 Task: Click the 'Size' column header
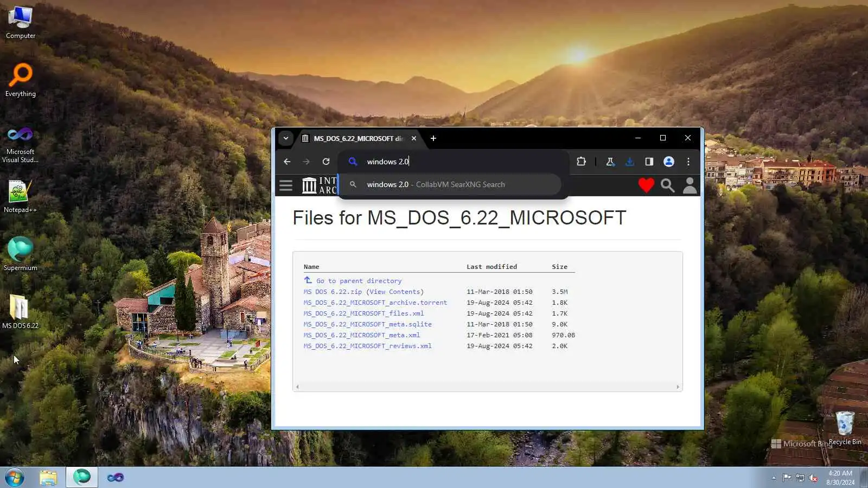(560, 267)
